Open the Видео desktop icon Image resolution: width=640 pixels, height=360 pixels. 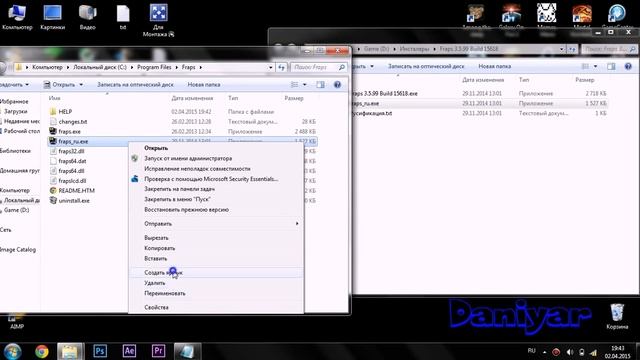pyautogui.click(x=88, y=17)
